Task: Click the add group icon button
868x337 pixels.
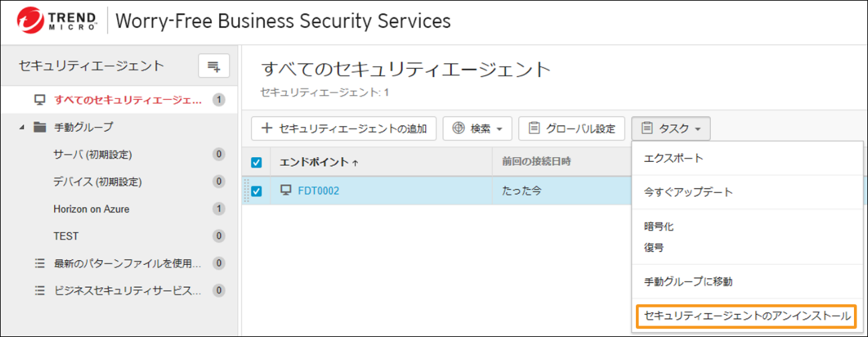Action: (x=214, y=66)
